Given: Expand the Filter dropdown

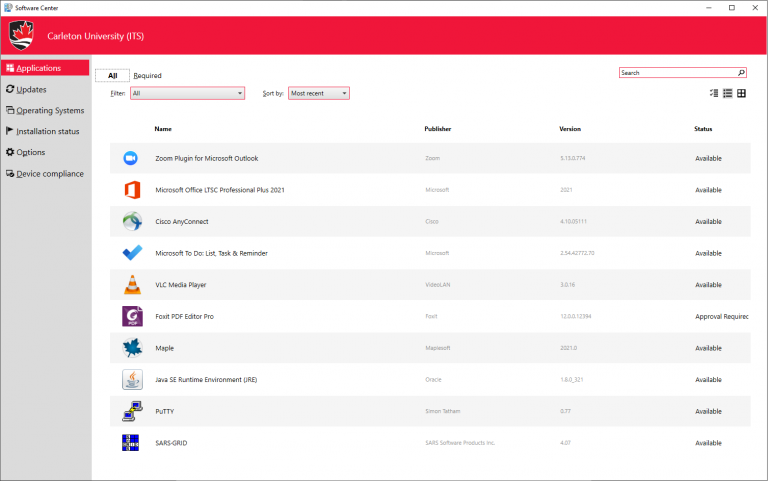Looking at the screenshot, I should [188, 93].
